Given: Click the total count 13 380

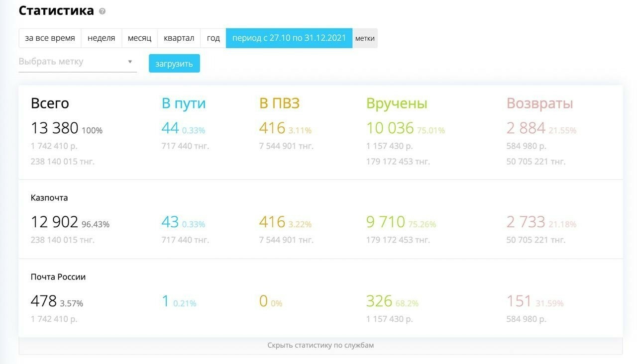Looking at the screenshot, I should pos(55,128).
